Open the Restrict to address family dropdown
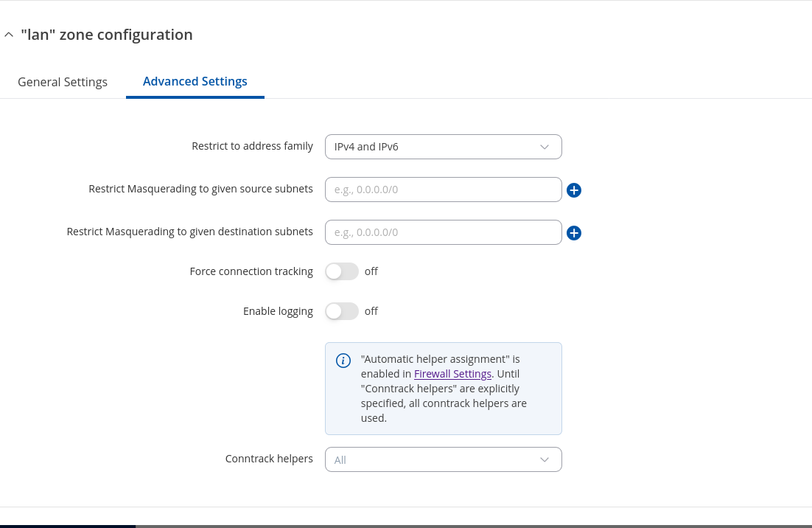The height and width of the screenshot is (528, 812). pos(442,147)
